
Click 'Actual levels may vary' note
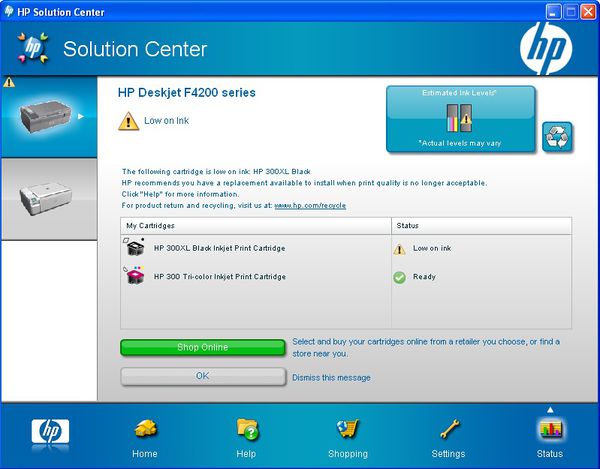[x=460, y=143]
